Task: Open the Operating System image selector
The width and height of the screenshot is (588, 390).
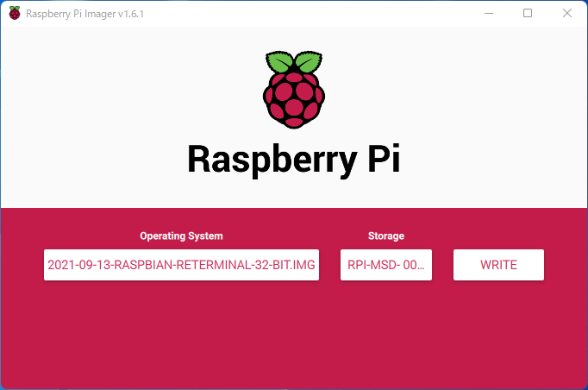Action: (182, 265)
